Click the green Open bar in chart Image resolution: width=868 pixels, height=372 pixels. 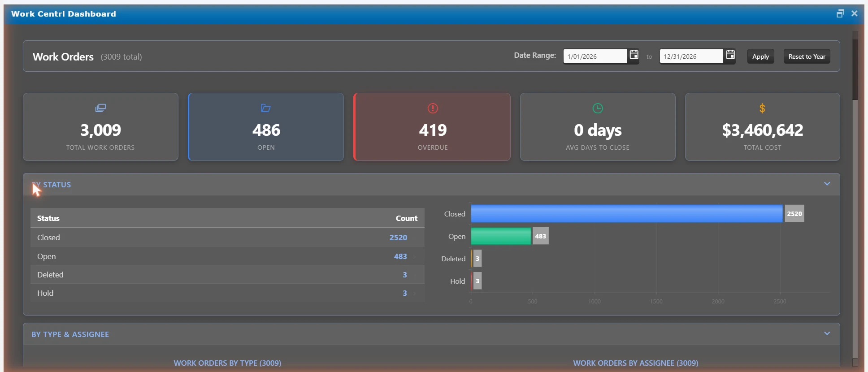[501, 236]
